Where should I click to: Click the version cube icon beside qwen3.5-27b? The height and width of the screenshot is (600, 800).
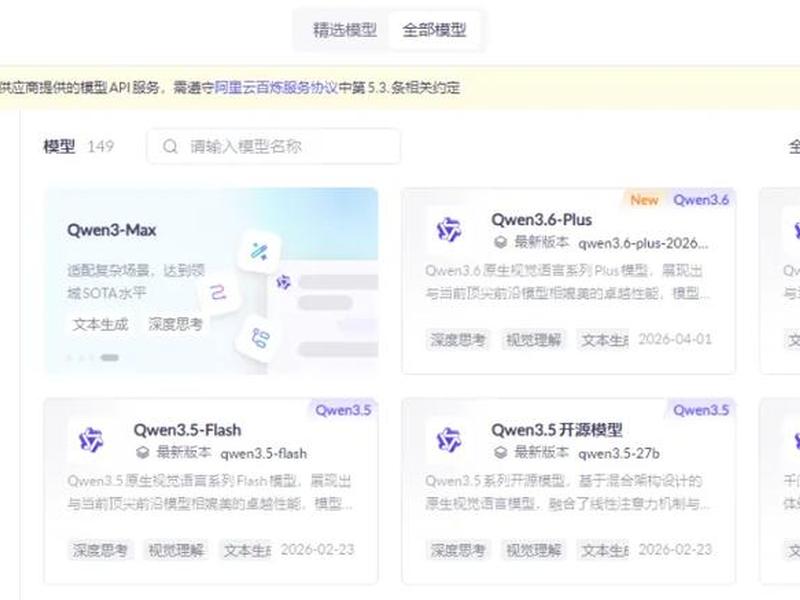pyautogui.click(x=501, y=453)
